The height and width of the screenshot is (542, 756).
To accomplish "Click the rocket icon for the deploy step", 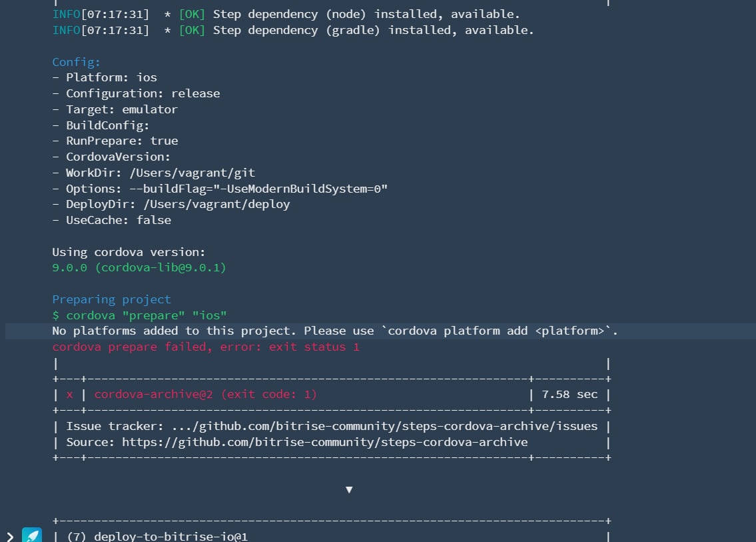I will click(x=32, y=535).
